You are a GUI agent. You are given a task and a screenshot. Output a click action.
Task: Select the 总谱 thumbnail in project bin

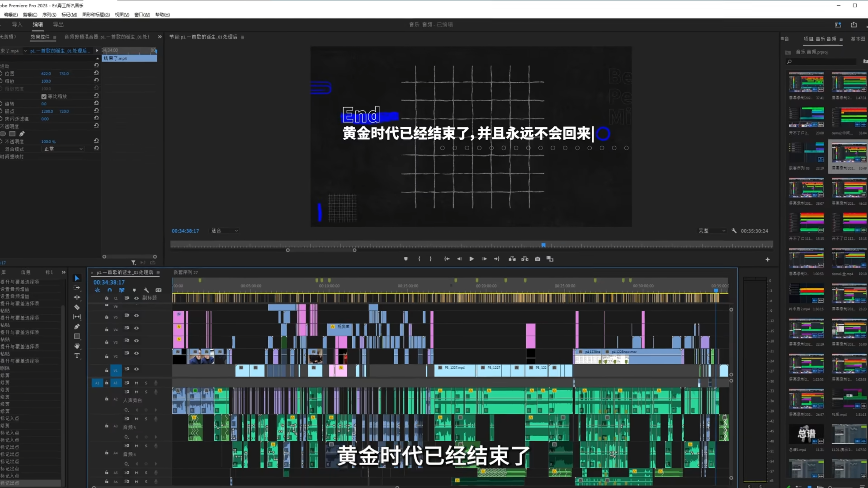coord(806,434)
